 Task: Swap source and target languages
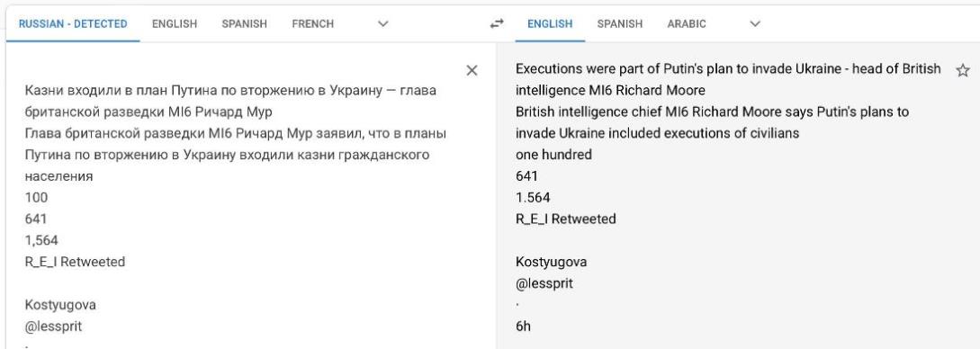496,23
